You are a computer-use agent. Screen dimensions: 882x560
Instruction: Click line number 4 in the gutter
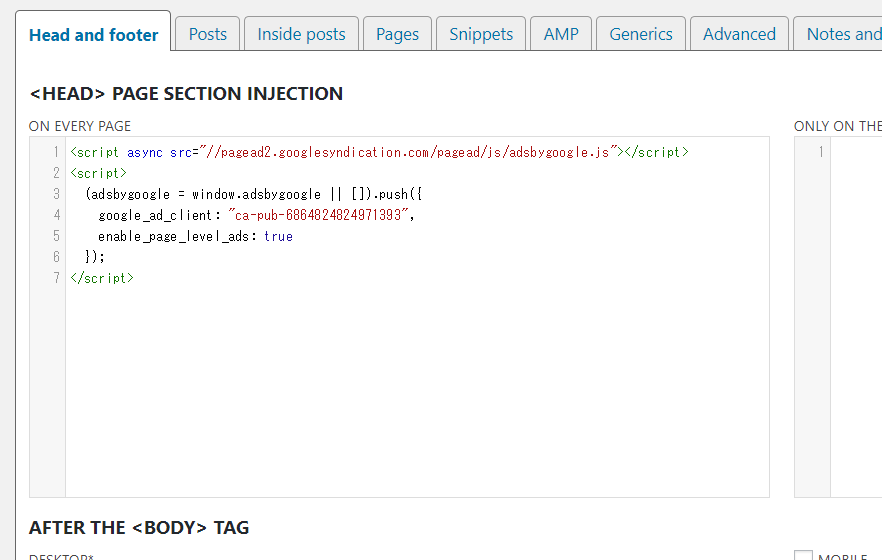coord(56,215)
